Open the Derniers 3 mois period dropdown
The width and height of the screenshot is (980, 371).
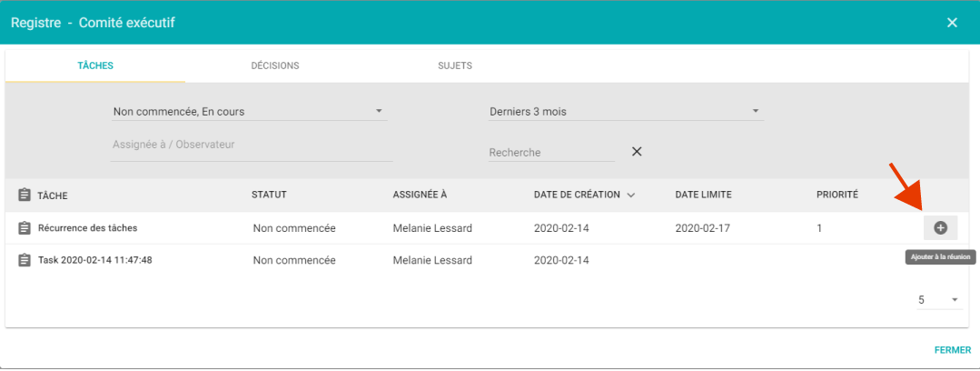[625, 111]
